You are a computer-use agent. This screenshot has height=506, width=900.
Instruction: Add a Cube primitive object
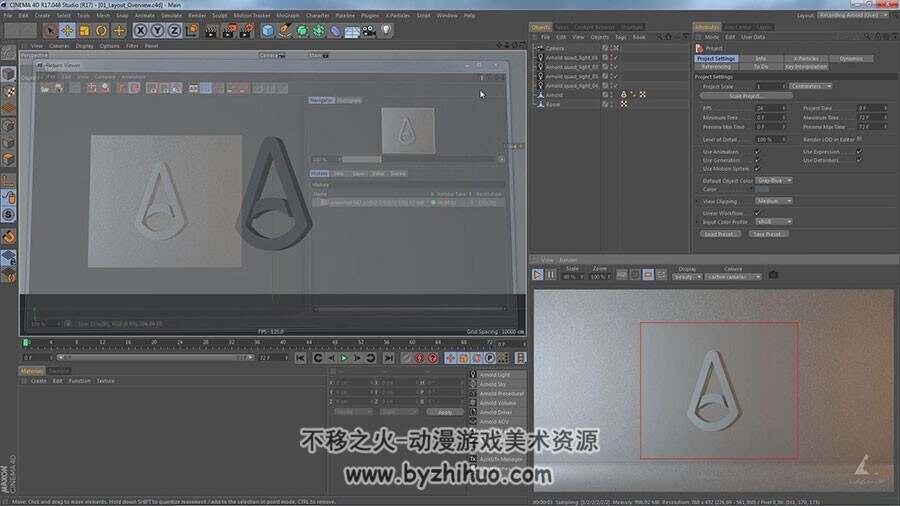click(x=267, y=30)
